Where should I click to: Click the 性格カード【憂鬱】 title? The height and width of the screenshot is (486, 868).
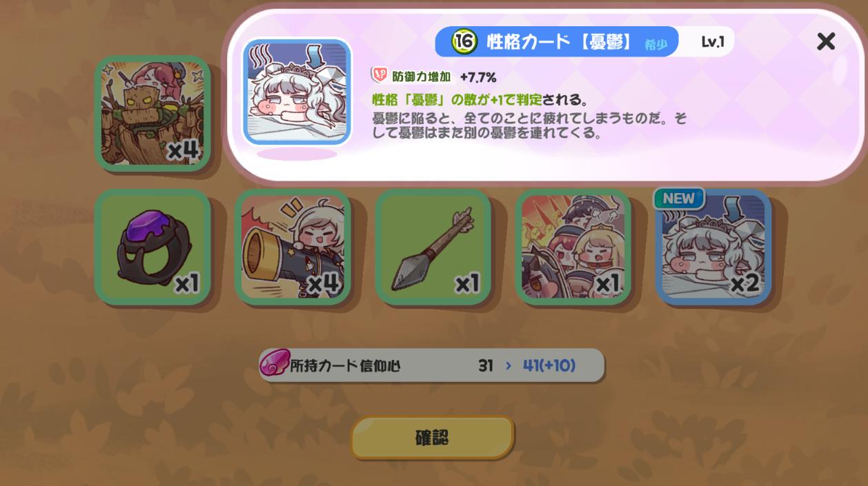click(560, 41)
